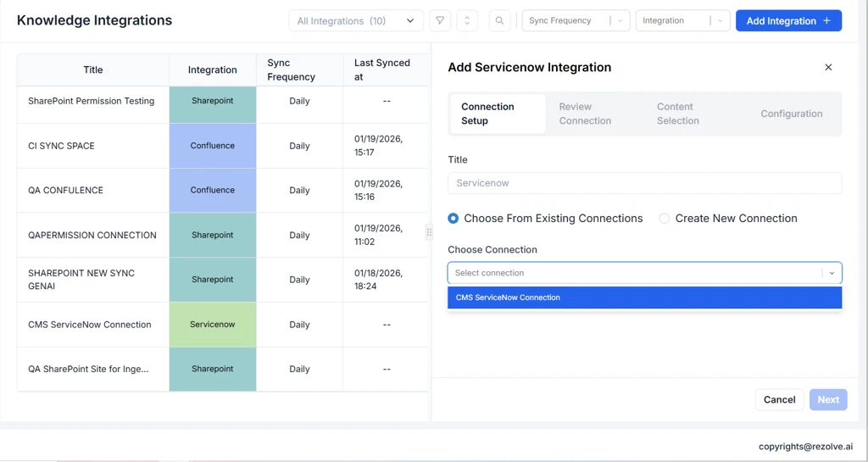868x462 pixels.
Task: Click the sort arrows icon
Action: click(467, 20)
